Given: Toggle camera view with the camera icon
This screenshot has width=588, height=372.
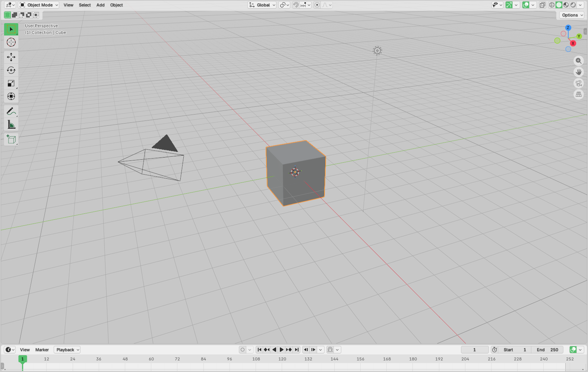Looking at the screenshot, I should pyautogui.click(x=579, y=83).
